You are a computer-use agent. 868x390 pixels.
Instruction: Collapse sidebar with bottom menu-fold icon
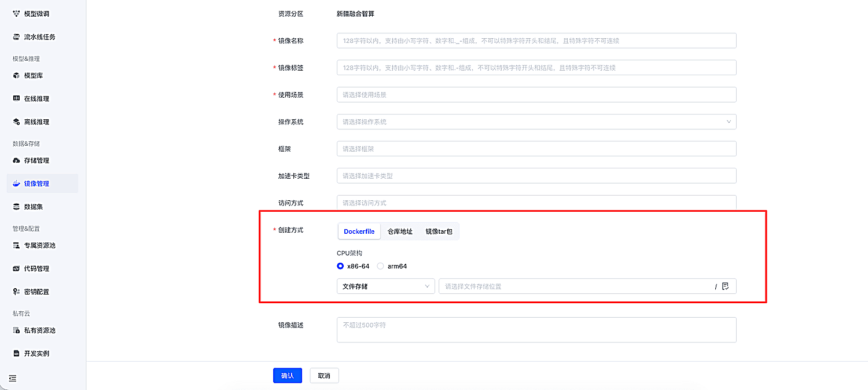pyautogui.click(x=13, y=378)
